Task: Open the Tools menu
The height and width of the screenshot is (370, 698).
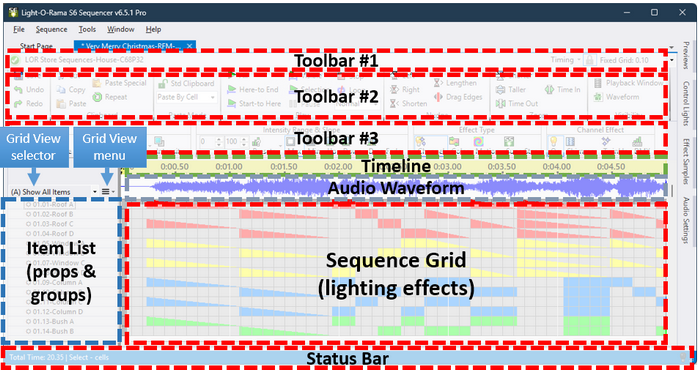Action: point(87,29)
